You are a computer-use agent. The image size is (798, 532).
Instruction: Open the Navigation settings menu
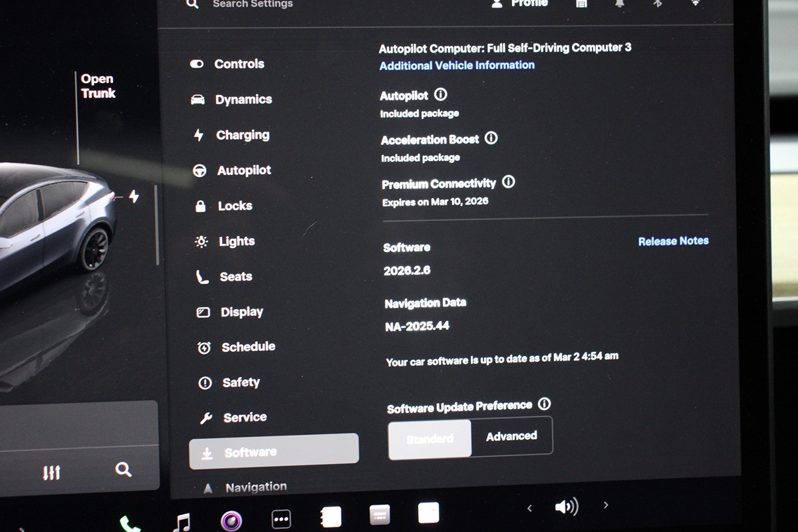(244, 487)
